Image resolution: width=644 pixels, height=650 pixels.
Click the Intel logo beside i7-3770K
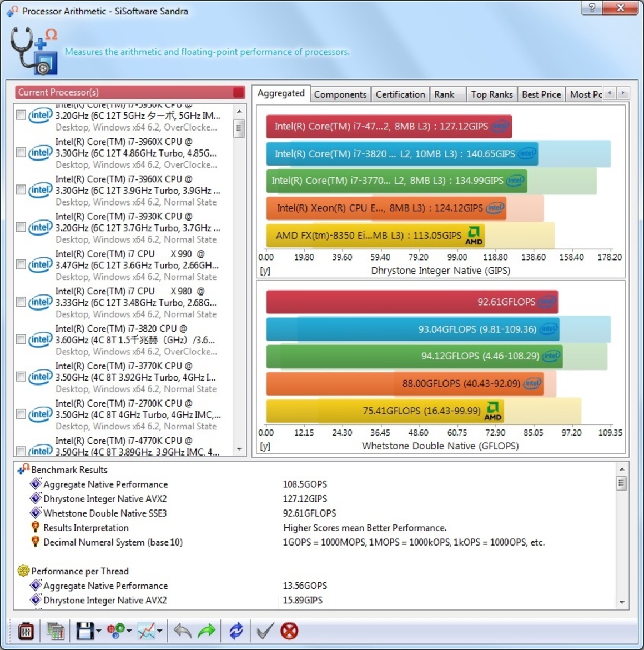(40, 377)
